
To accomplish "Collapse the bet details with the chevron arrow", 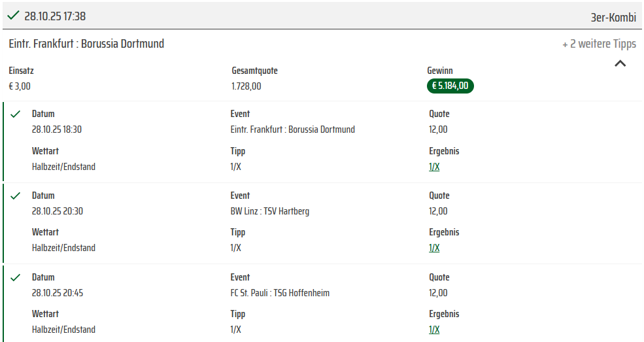I will (620, 63).
